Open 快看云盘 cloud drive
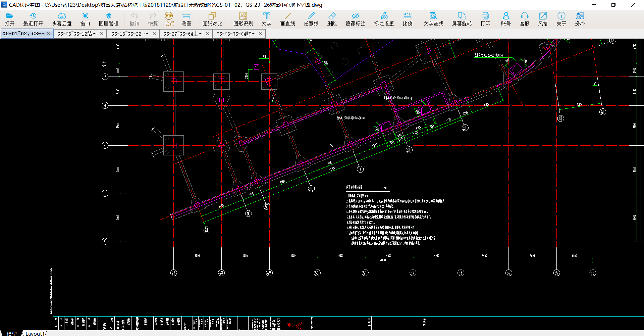The width and height of the screenshot is (644, 336). (62, 19)
